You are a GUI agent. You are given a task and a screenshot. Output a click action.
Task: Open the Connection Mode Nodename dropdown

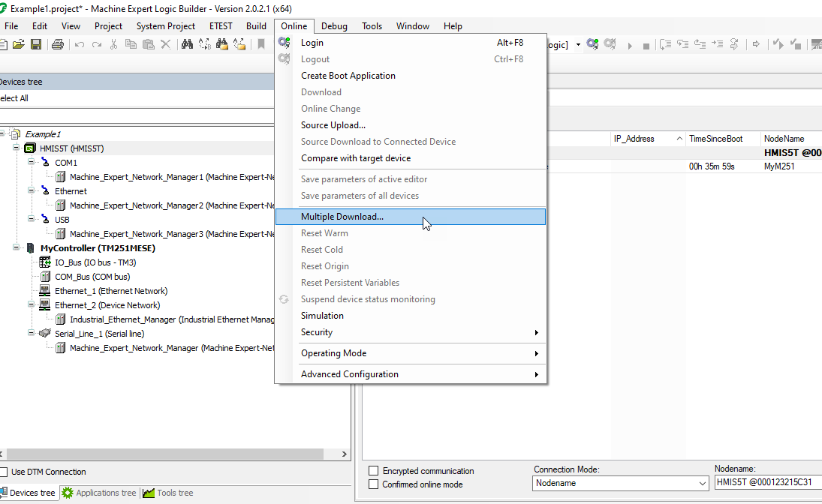622,483
